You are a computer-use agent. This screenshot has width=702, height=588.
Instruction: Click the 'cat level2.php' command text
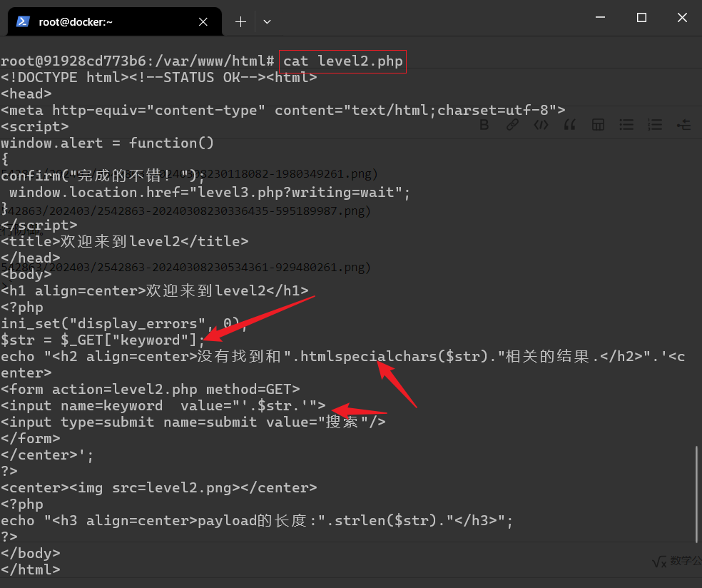(x=343, y=61)
